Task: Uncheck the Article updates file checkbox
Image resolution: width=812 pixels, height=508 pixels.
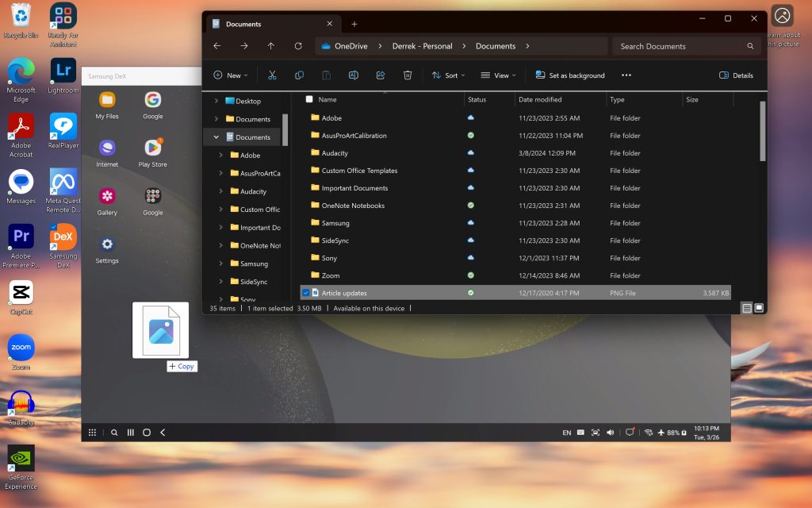Action: (x=305, y=293)
